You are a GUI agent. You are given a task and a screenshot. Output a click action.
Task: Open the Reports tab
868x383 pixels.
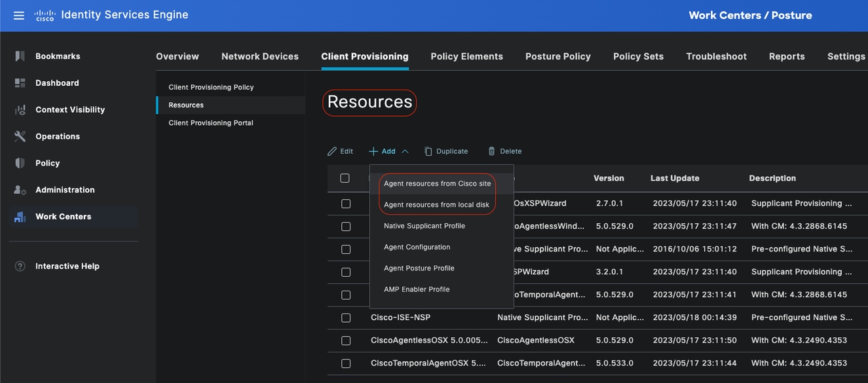787,56
